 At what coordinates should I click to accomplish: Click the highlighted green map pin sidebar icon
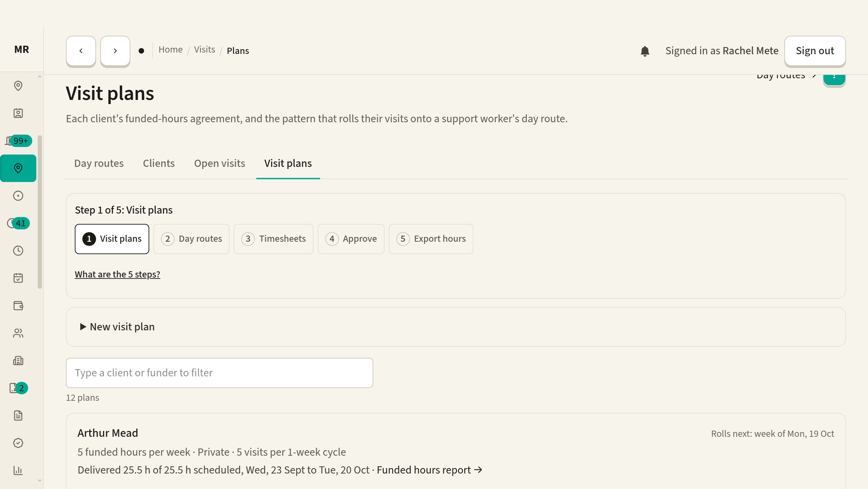click(18, 168)
